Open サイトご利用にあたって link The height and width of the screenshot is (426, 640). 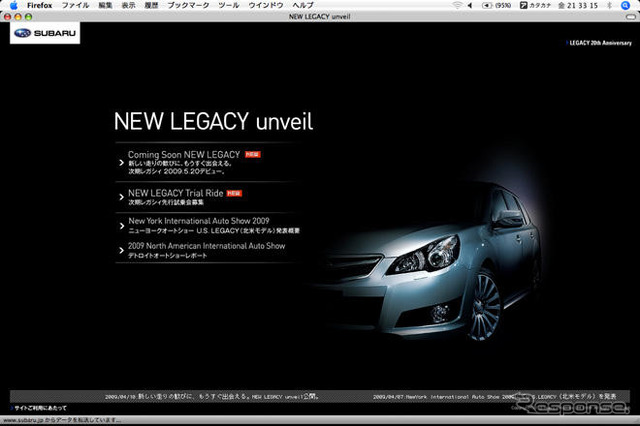tap(40, 408)
